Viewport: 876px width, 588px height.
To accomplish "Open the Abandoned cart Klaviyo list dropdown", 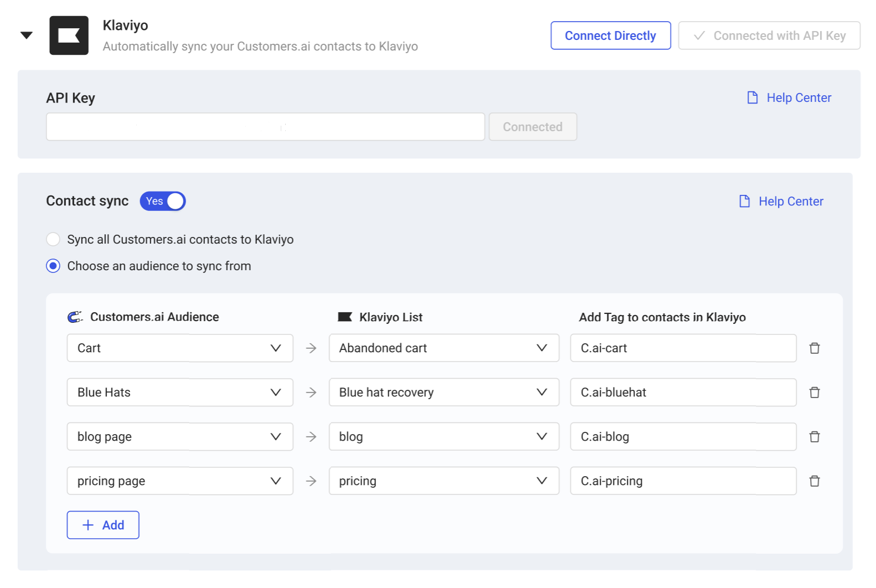I will [444, 348].
